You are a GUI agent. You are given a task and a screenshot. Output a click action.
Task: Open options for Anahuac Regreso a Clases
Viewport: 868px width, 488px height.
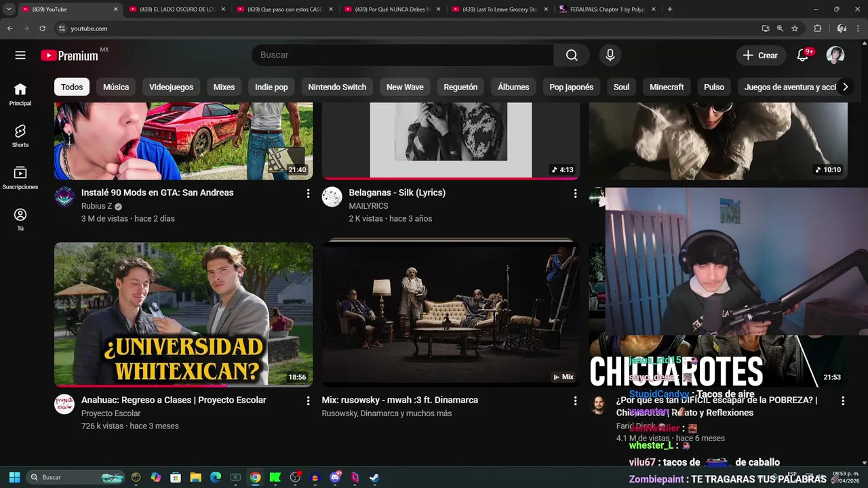pyautogui.click(x=308, y=401)
